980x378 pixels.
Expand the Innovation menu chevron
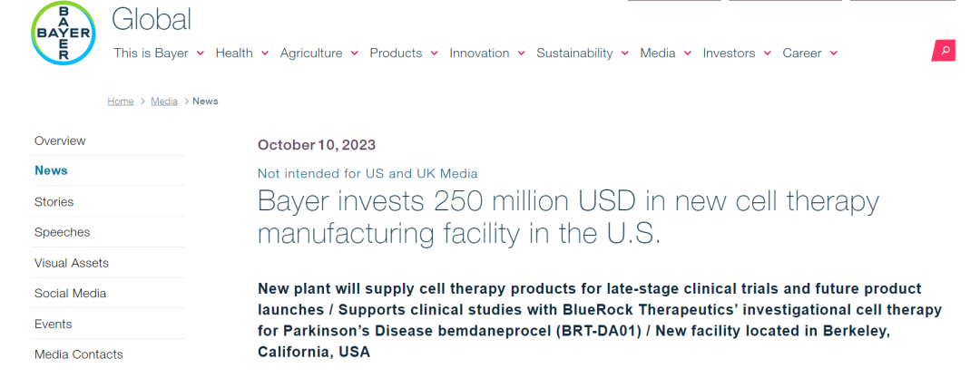point(521,53)
